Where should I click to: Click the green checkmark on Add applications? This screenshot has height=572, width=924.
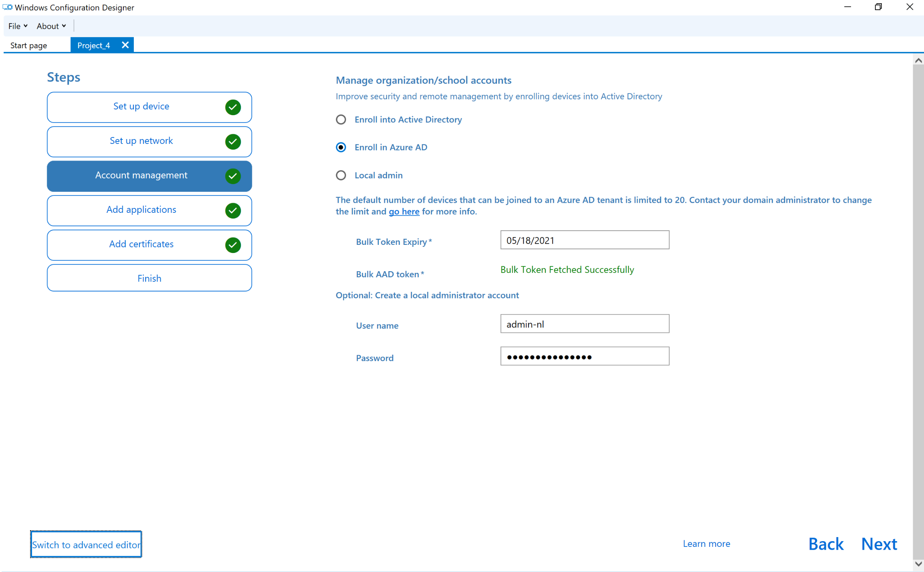click(x=233, y=210)
